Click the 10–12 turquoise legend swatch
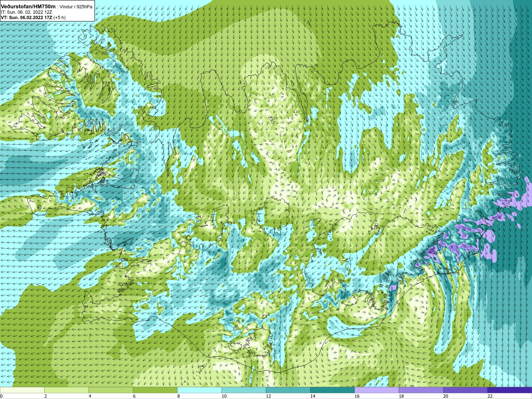Viewport: 532px width, 399px height. 244,390
